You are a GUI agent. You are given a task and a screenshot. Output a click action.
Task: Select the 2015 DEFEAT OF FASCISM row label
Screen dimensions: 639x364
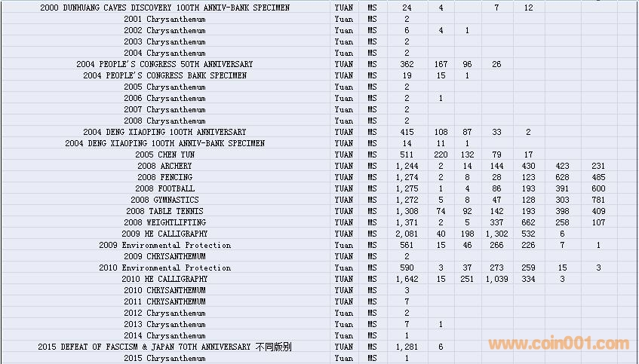click(164, 347)
